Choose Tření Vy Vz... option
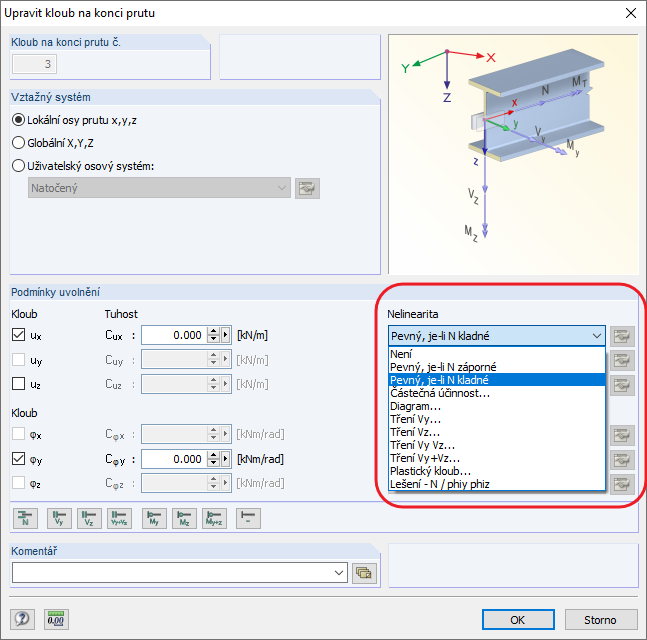The width and height of the screenshot is (647, 640). tap(497, 445)
